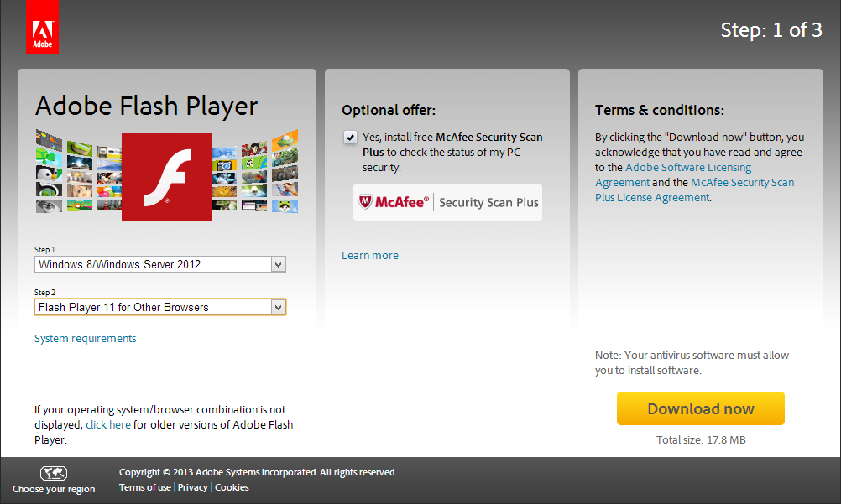
Task: Open the Privacy footer link
Action: coord(192,487)
